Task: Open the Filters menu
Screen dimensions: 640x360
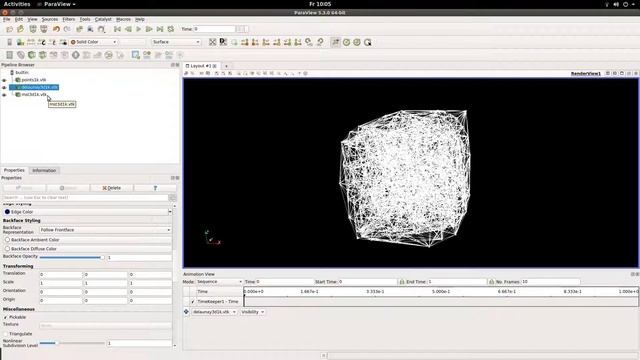Action: coord(69,19)
